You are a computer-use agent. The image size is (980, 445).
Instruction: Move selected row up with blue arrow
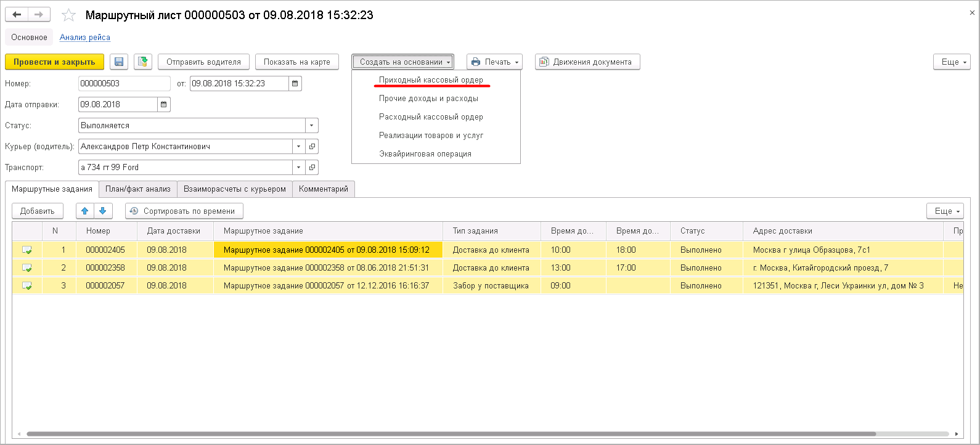point(85,211)
